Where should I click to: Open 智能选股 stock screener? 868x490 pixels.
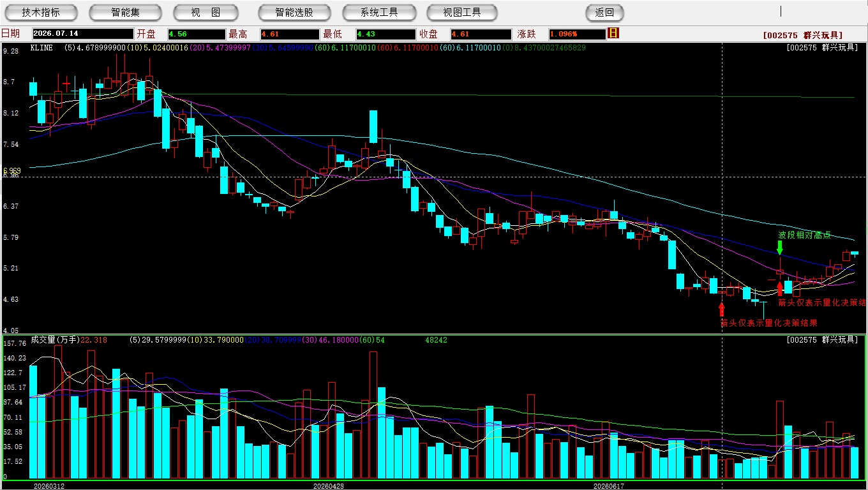(x=294, y=12)
